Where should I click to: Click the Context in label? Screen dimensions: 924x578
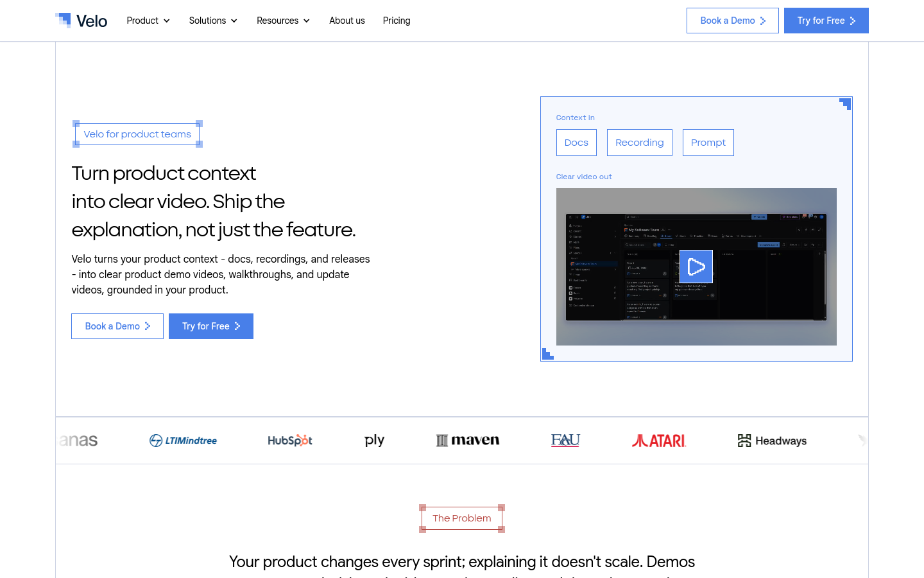pos(576,118)
